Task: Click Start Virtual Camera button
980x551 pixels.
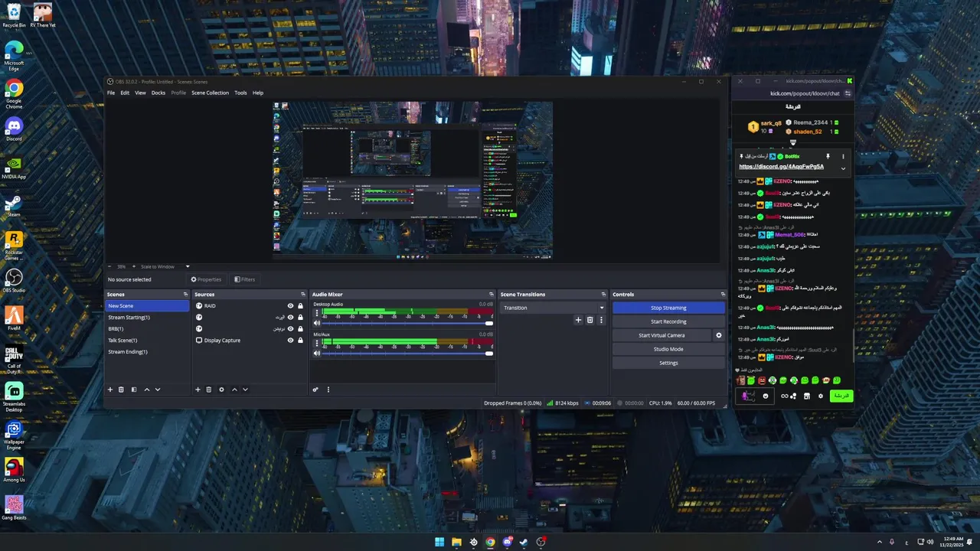Action: point(661,335)
